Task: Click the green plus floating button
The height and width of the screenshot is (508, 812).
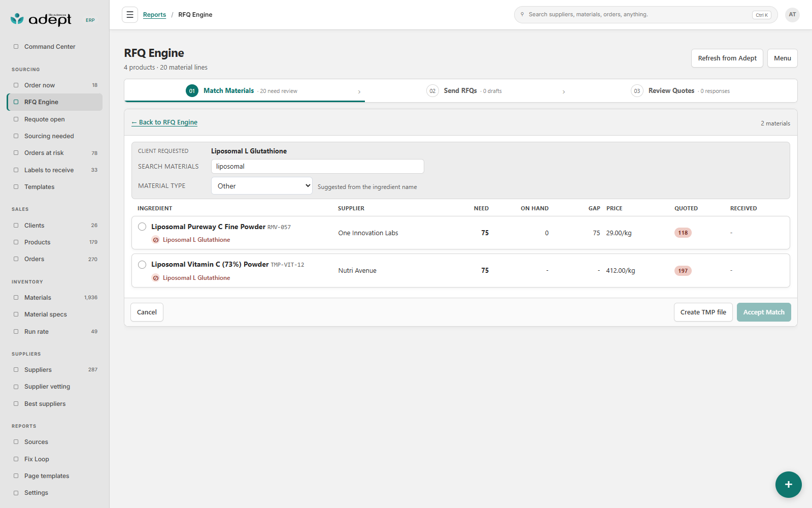Action: 788,485
